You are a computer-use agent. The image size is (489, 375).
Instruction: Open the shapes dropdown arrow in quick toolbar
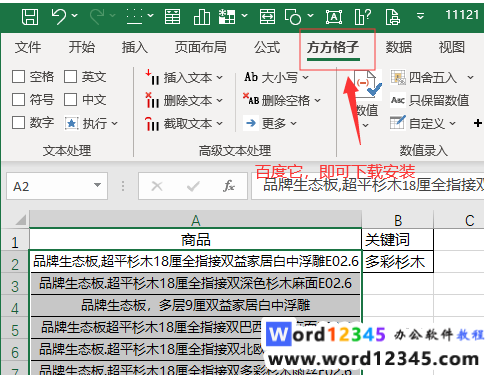pos(310,16)
